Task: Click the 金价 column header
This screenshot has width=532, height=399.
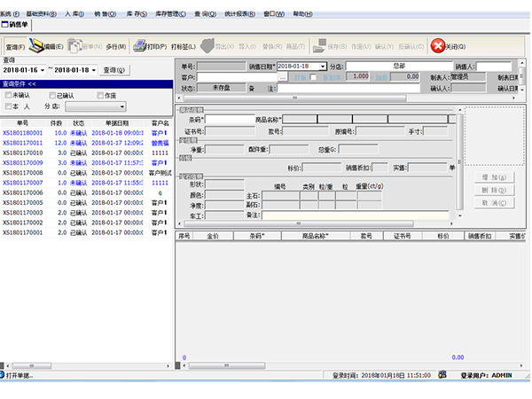Action: (213, 236)
